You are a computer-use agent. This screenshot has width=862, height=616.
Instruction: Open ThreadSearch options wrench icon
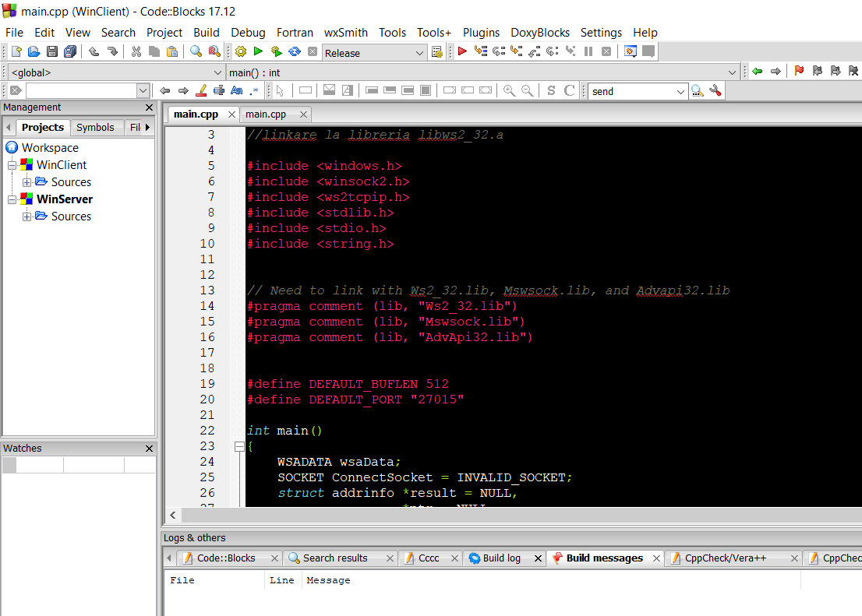coord(715,90)
